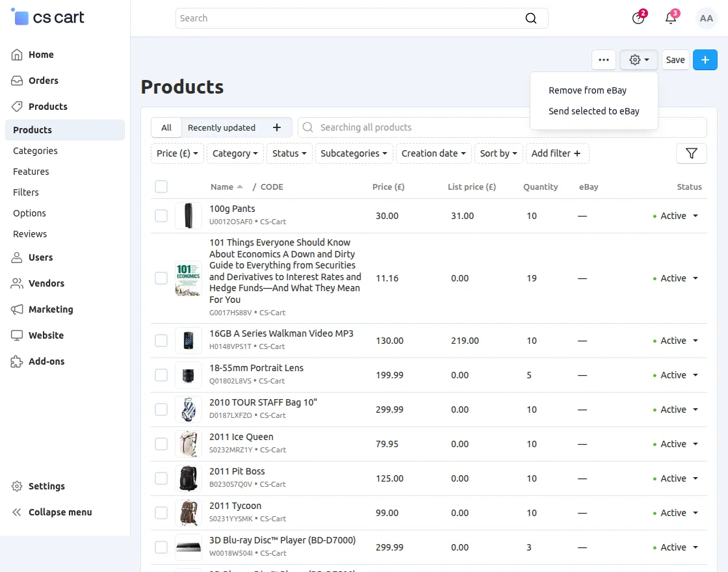
Task: Click the Settings gear icon in sidebar
Action: 17,487
